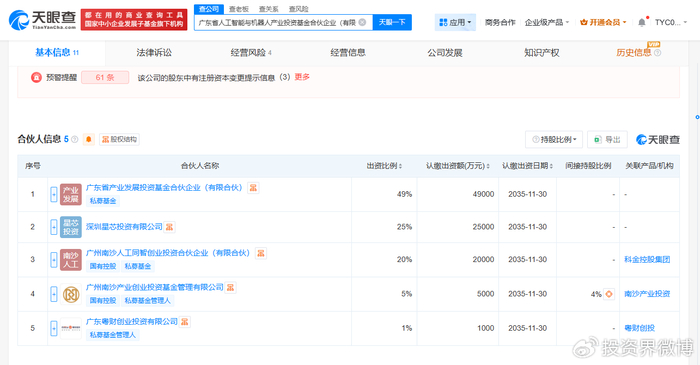
Task: Expand row 3 广州南沙人工同智 with the plus toggle
Action: click(x=54, y=260)
